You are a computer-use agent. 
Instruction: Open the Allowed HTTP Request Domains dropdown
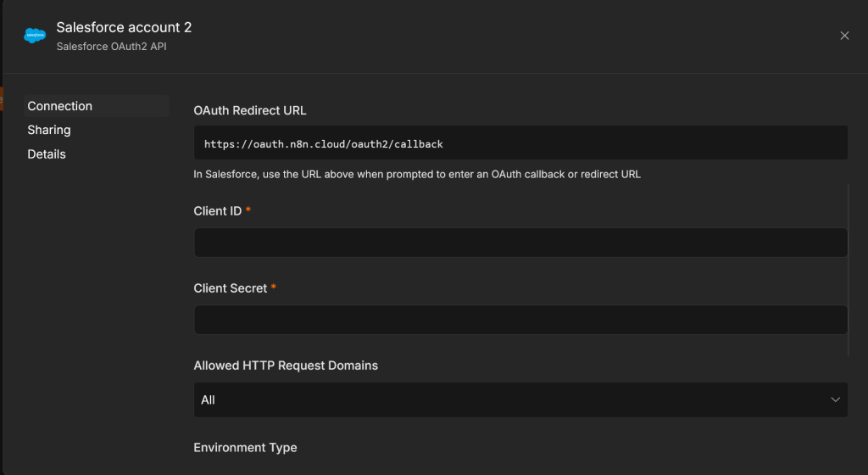point(520,400)
